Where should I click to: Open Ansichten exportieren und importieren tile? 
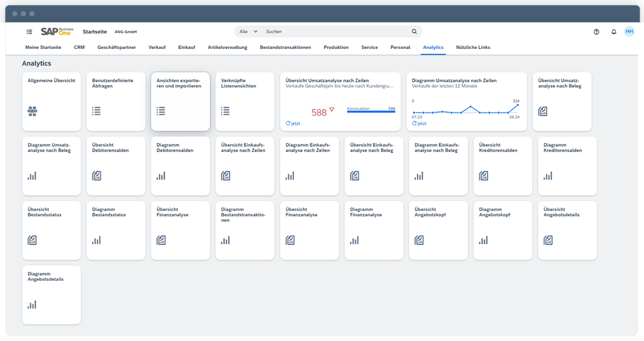(x=180, y=102)
